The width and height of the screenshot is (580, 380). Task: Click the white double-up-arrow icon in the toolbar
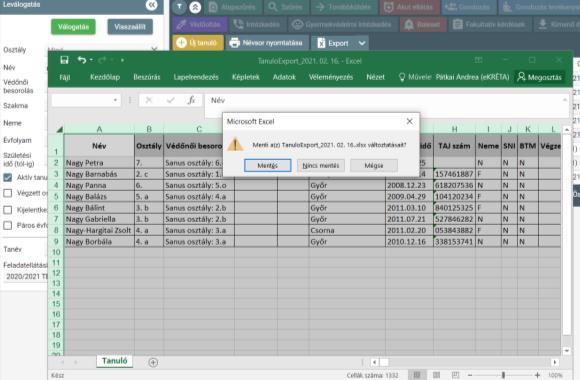tap(195, 7)
